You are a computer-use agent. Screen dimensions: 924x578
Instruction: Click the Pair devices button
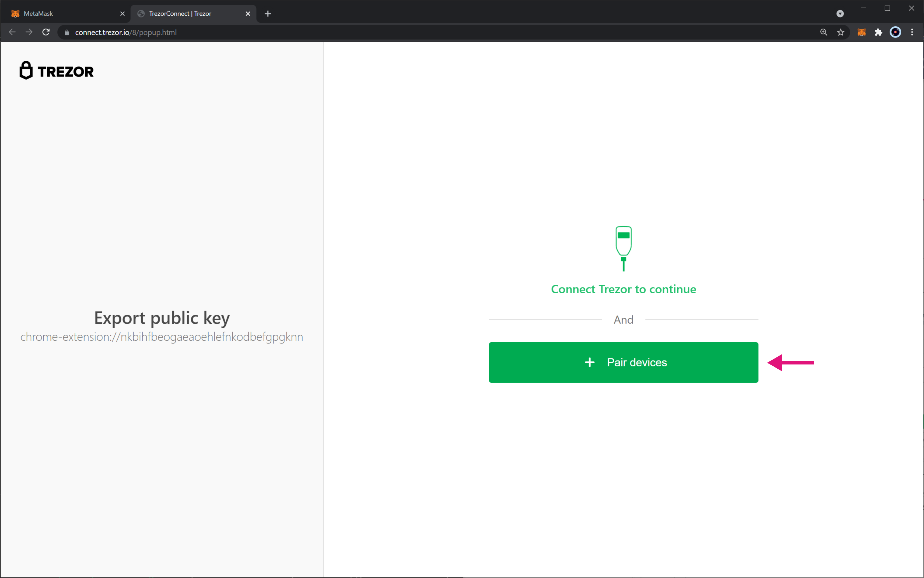(x=623, y=362)
